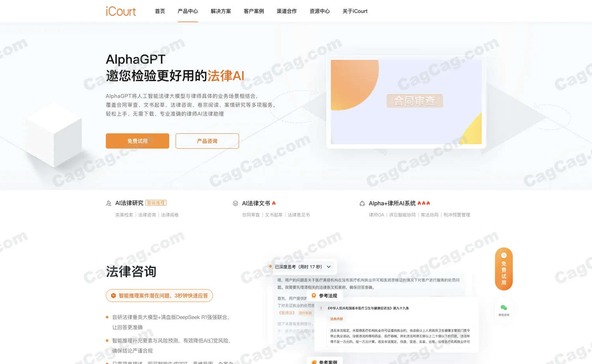Open the 解决方案 navigation menu
The height and width of the screenshot is (364, 592).
click(221, 11)
